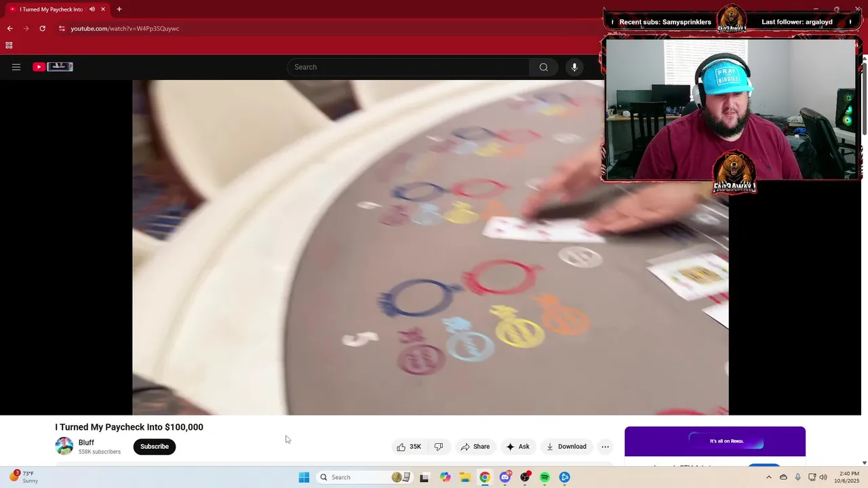
Task: Reload the page with the refresh icon
Action: coord(43,28)
